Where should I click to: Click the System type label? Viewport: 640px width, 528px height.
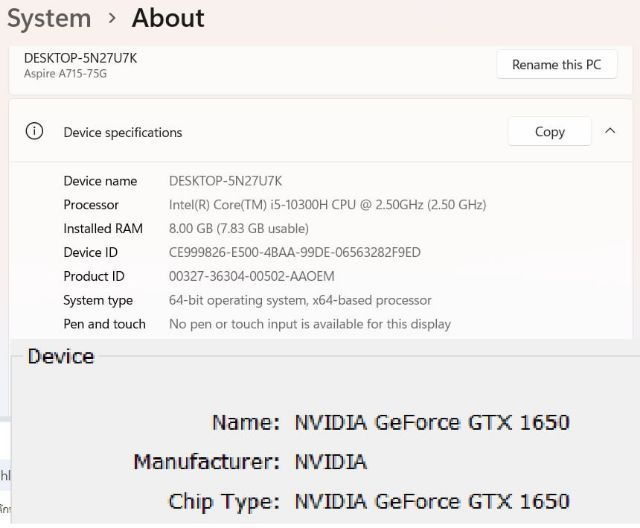98,300
